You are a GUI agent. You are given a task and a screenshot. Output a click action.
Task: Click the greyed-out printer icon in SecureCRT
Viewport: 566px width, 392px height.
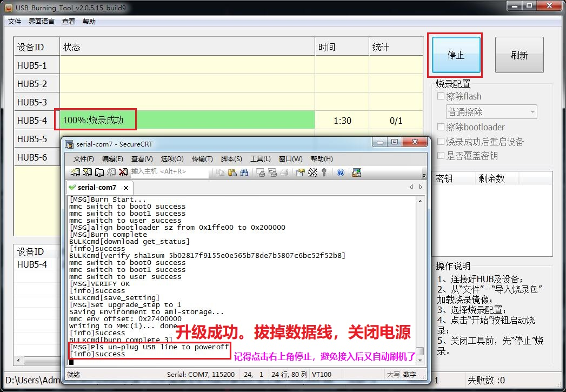(284, 172)
